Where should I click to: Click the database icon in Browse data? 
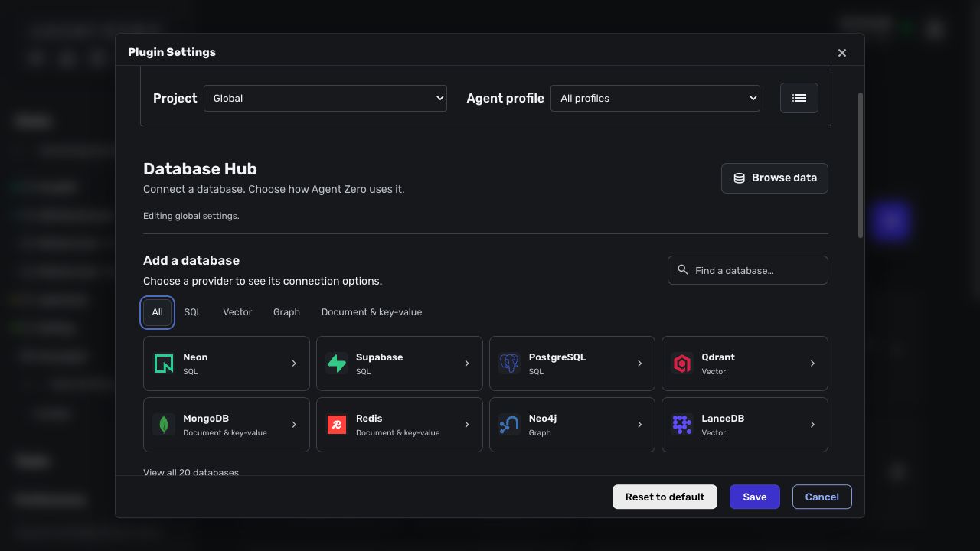coord(740,178)
